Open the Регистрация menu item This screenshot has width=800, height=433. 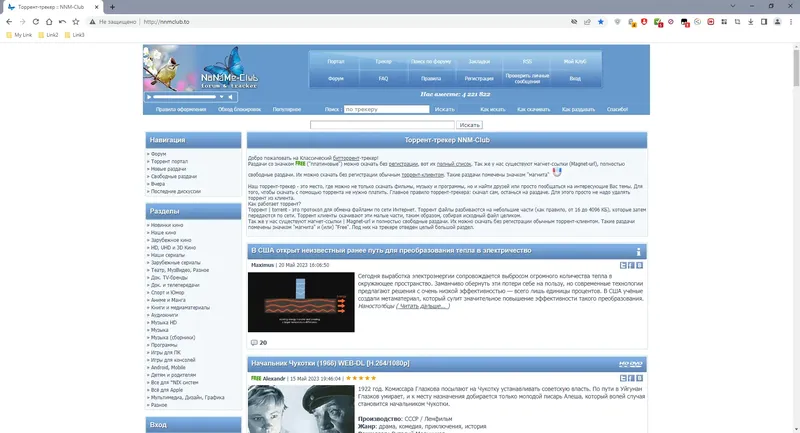[x=479, y=79]
